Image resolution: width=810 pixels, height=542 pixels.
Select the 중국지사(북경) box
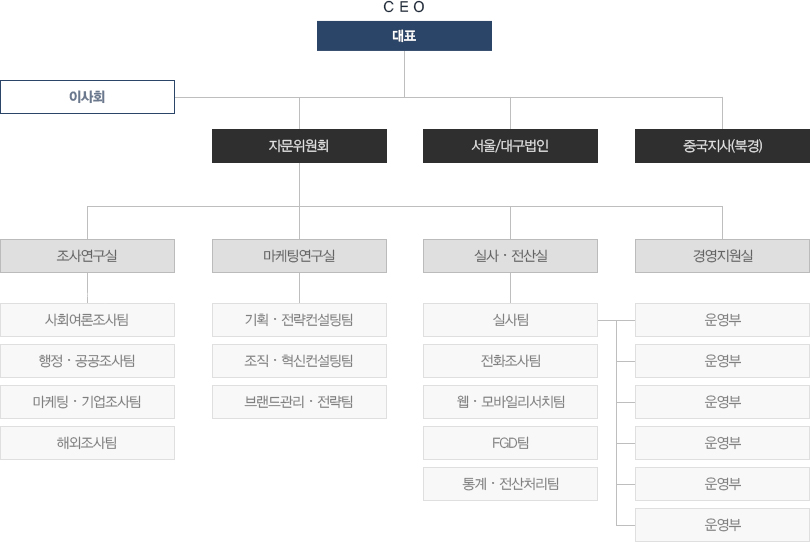click(722, 146)
